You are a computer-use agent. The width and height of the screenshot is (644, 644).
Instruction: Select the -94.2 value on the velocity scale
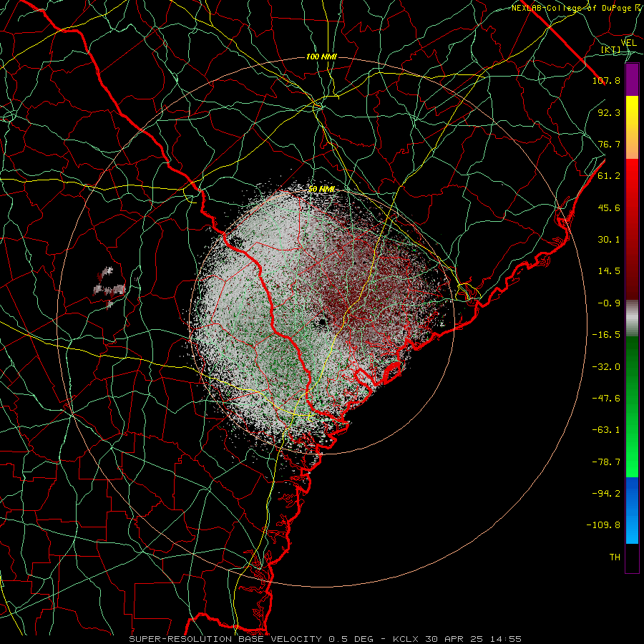(606, 494)
